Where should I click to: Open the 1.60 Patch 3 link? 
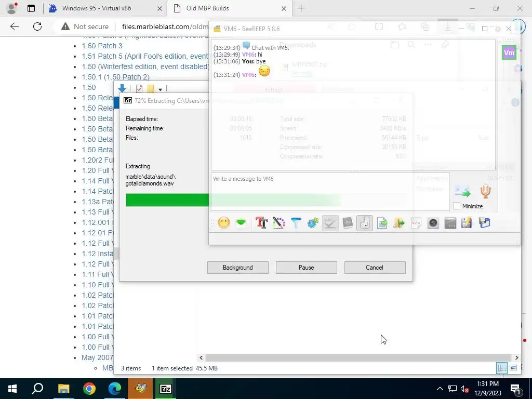click(102, 46)
